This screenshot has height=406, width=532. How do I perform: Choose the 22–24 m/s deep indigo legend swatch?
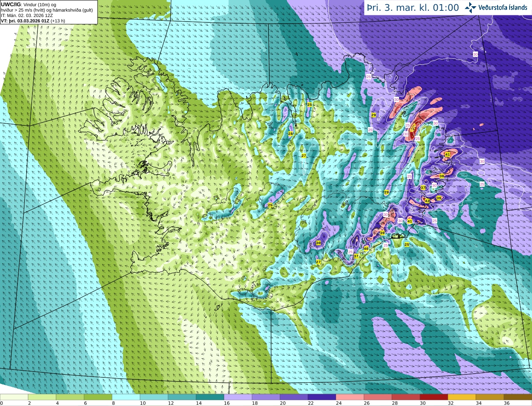(322, 397)
